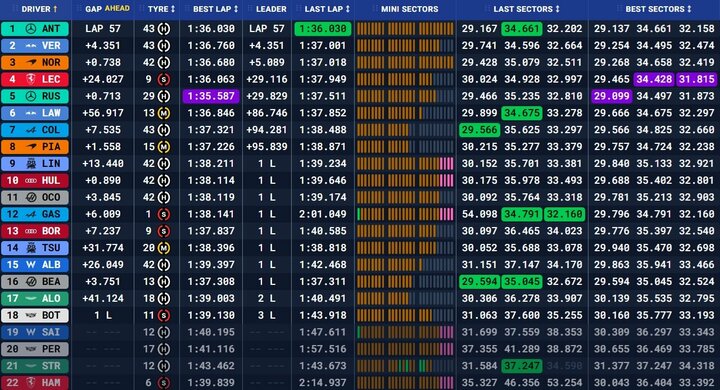Sort table by the DRIVER column header
Screen dimensions: 720x390
click(x=39, y=9)
